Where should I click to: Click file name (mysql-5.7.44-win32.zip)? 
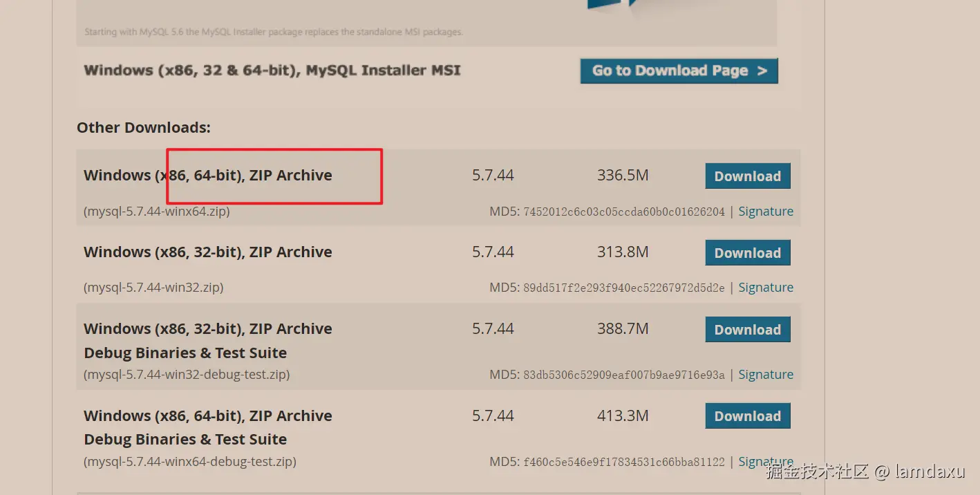[153, 288]
